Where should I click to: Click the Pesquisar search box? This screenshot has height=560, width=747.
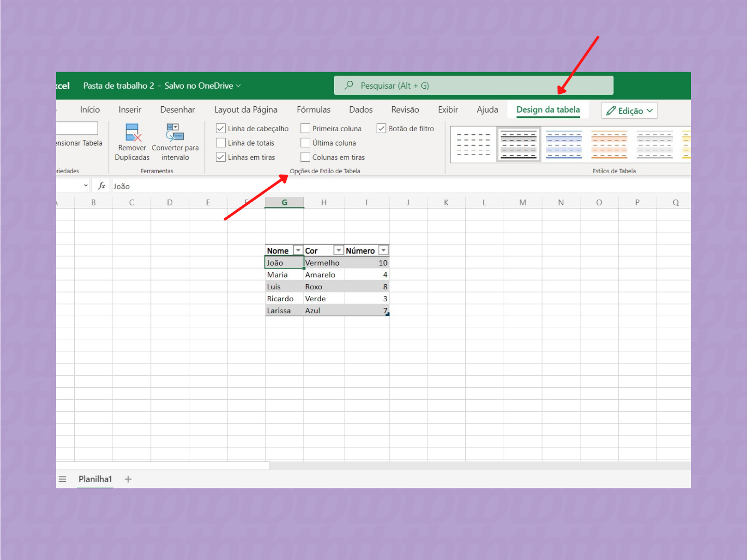point(474,86)
